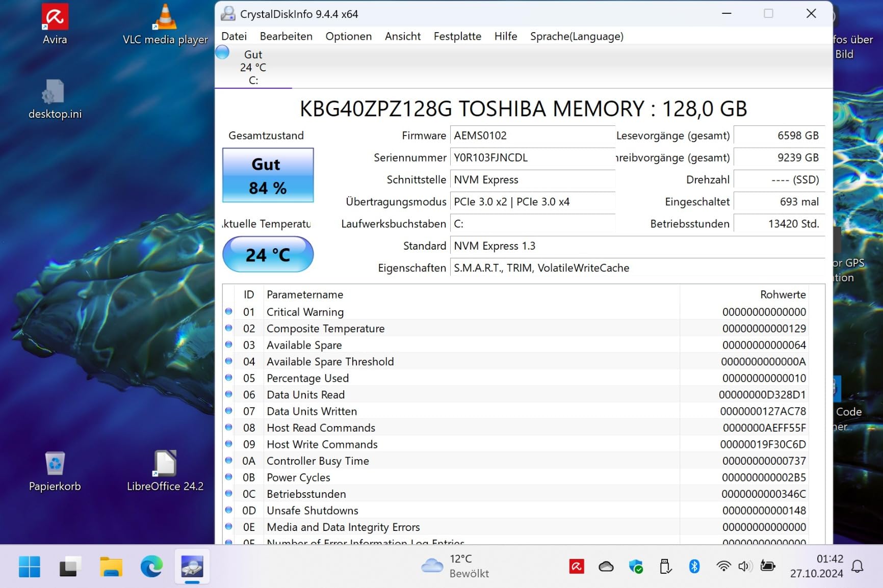Open the Datei menu

coord(234,36)
